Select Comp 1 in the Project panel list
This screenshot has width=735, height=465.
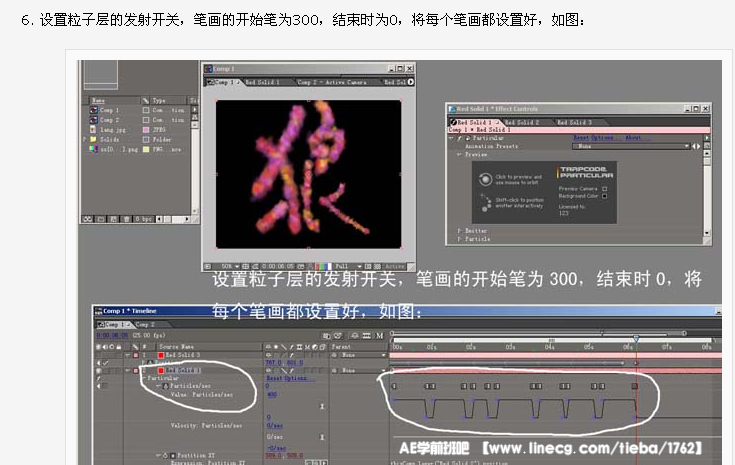tap(109, 110)
